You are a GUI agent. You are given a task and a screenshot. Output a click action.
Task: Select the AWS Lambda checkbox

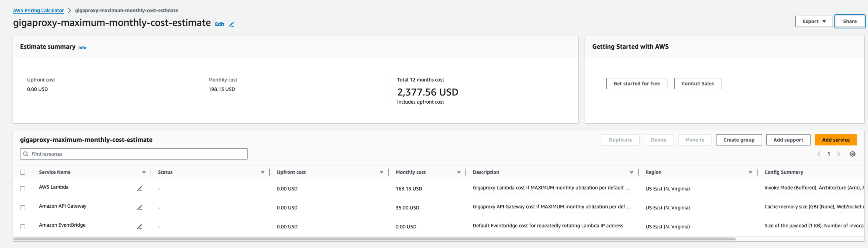22,189
